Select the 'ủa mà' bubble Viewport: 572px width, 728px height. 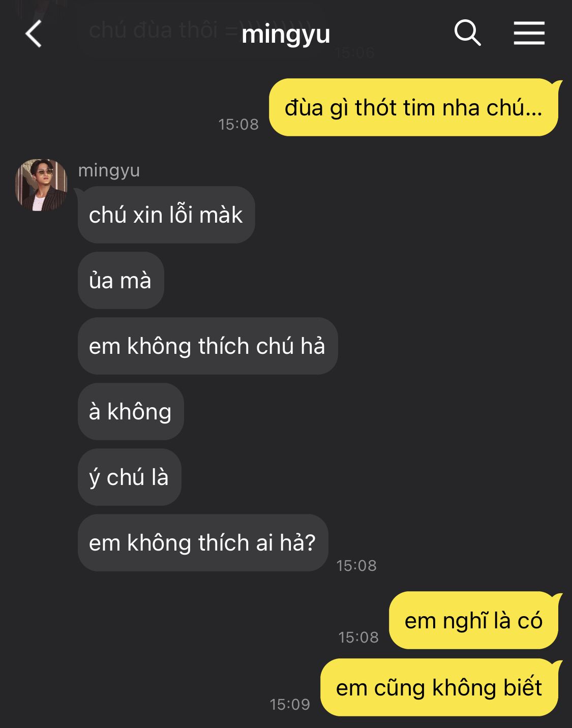(x=121, y=280)
